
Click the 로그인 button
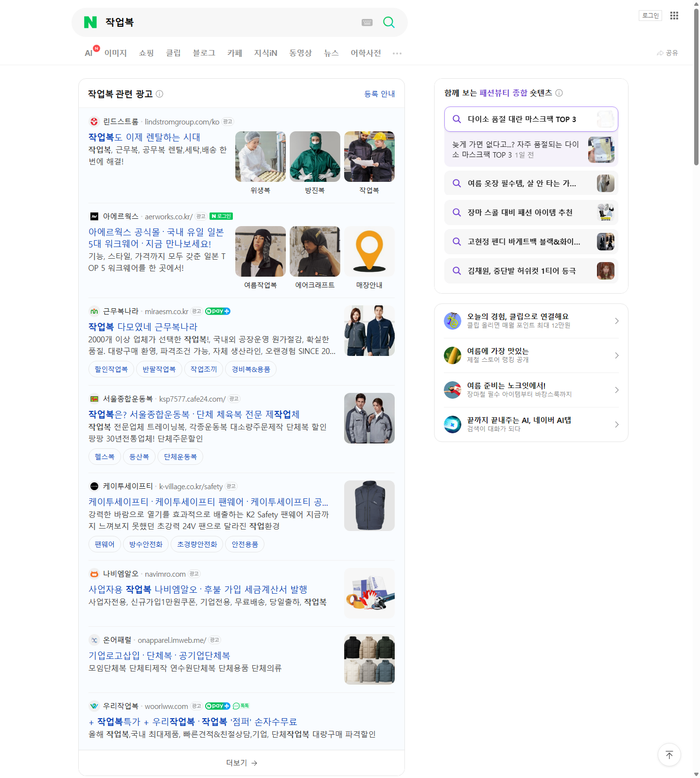point(650,16)
